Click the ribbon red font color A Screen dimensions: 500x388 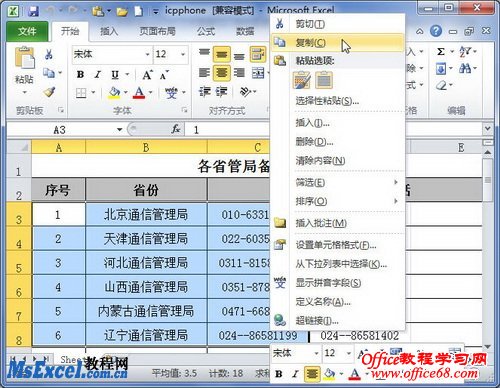(139, 93)
